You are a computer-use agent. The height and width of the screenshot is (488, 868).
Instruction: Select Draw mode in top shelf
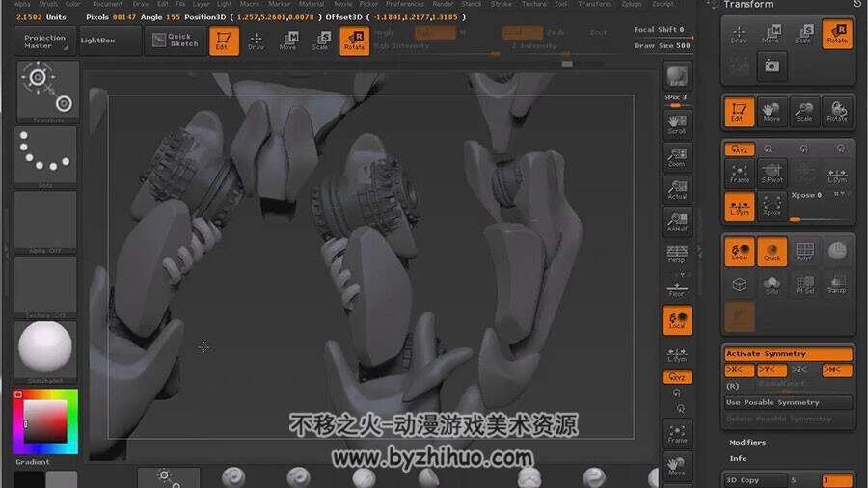(x=256, y=41)
